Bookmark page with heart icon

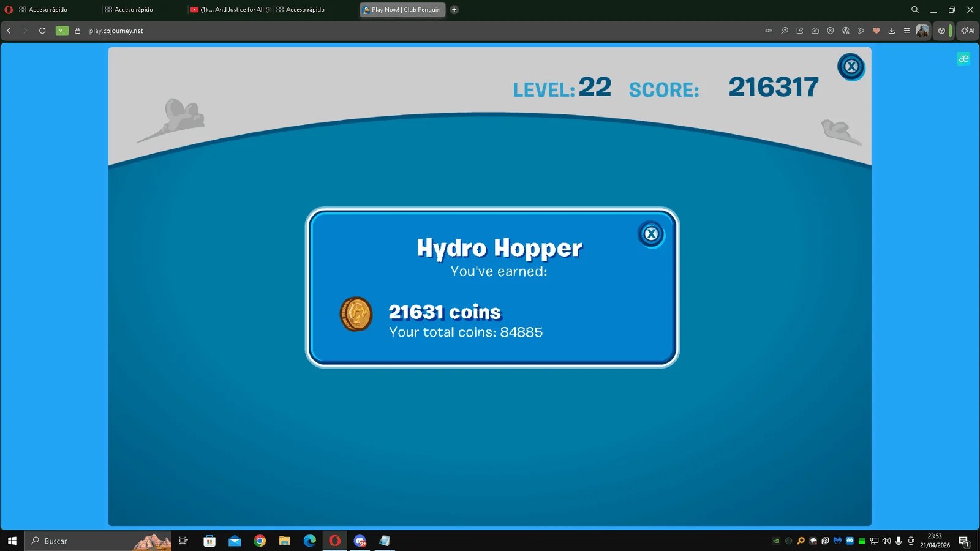click(x=876, y=31)
